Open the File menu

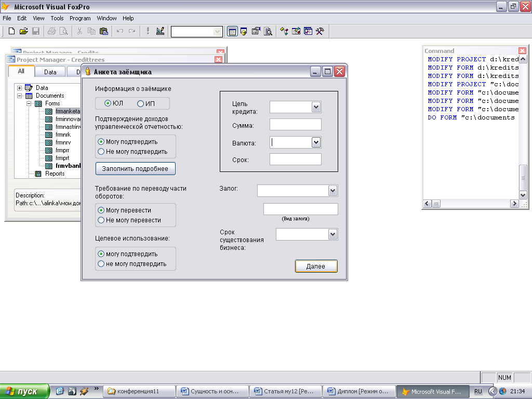click(x=7, y=18)
